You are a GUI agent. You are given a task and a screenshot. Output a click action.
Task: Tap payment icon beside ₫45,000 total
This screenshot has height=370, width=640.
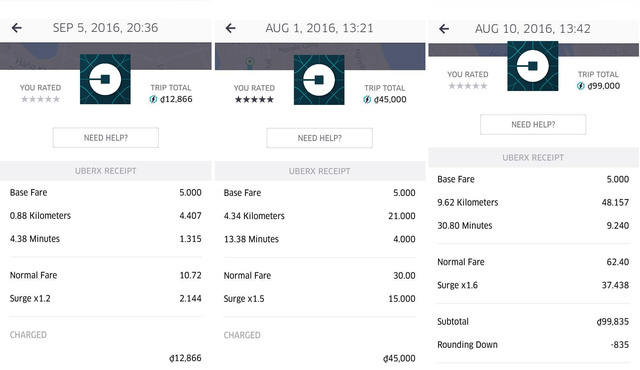[367, 100]
